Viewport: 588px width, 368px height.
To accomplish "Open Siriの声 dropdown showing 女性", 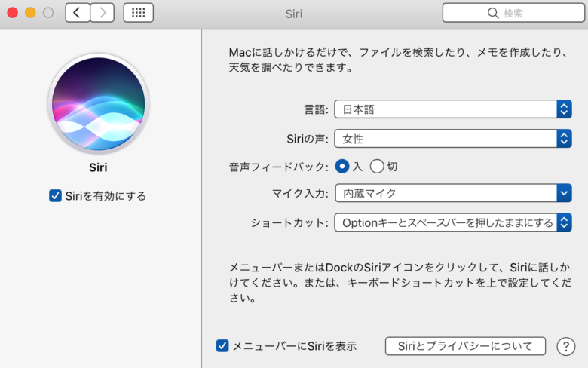I will tap(453, 139).
